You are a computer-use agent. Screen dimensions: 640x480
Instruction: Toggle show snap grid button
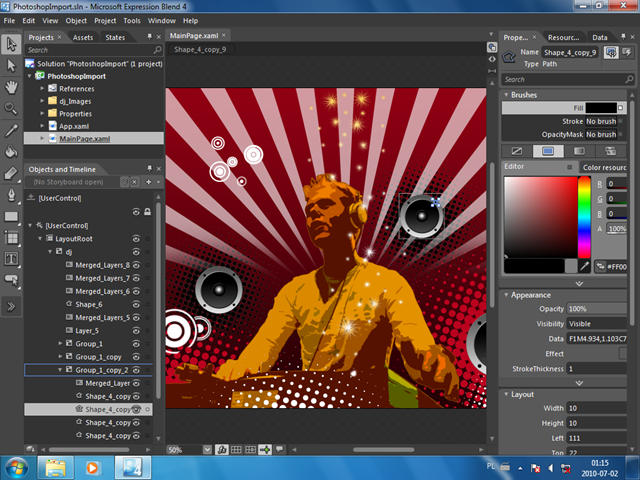(x=236, y=449)
